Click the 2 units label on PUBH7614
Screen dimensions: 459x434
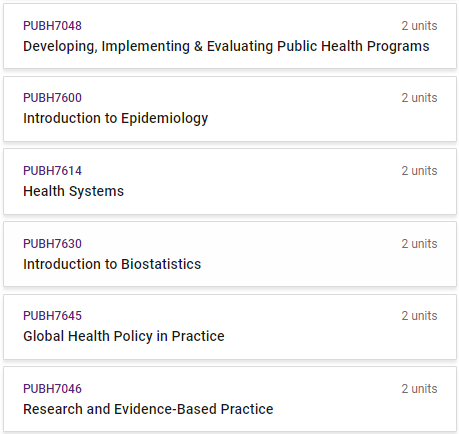419,171
